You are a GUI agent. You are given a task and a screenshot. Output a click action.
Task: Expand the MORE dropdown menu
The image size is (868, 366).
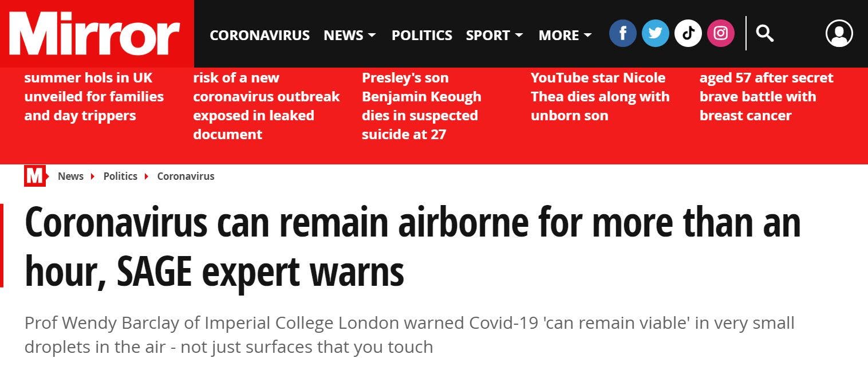click(565, 36)
